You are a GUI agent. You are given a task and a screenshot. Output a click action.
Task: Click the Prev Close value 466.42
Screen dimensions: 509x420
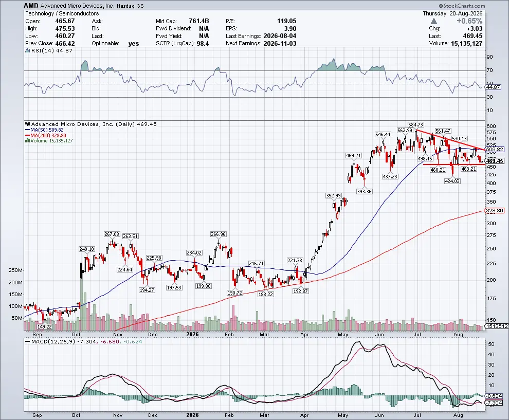tap(65, 43)
